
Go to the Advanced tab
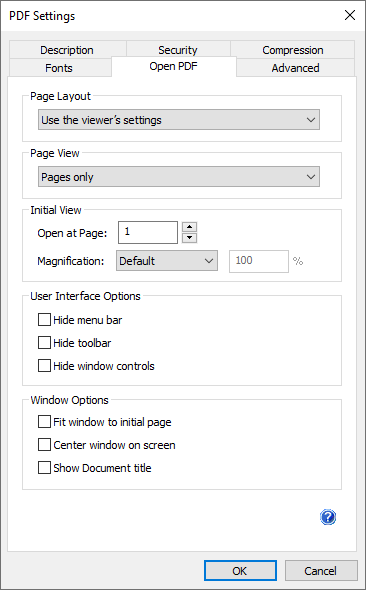pos(296,68)
